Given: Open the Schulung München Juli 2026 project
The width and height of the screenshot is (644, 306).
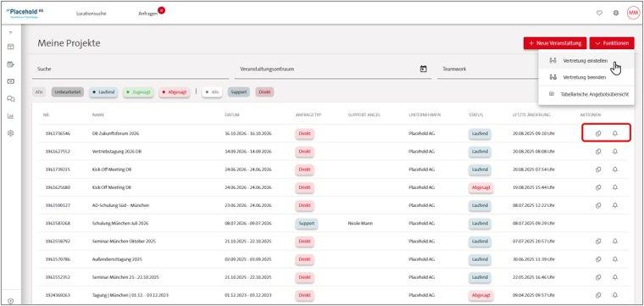Looking at the screenshot, I should (x=120, y=224).
